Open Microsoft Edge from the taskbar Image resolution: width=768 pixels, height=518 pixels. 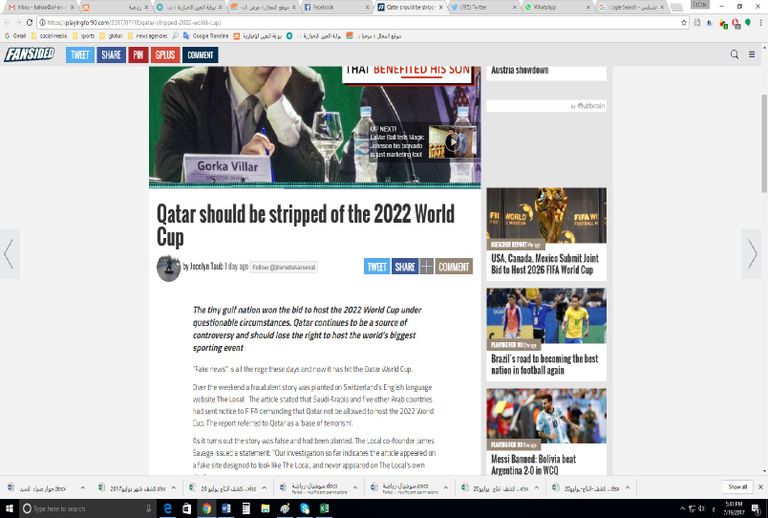[167, 508]
